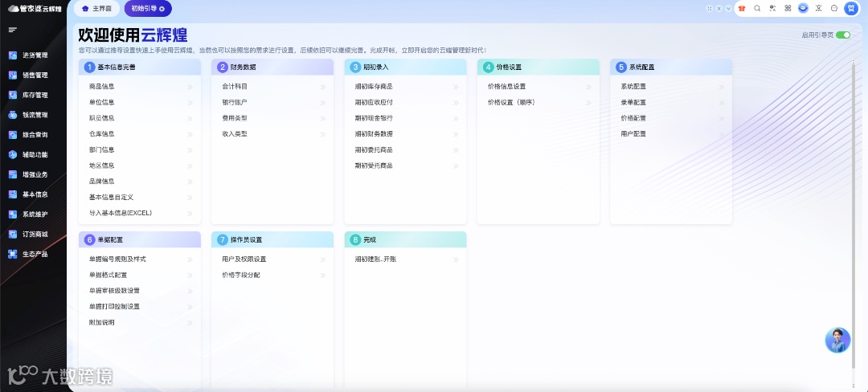
Task: Open the 系统维护 sidebar module
Action: (x=28, y=214)
